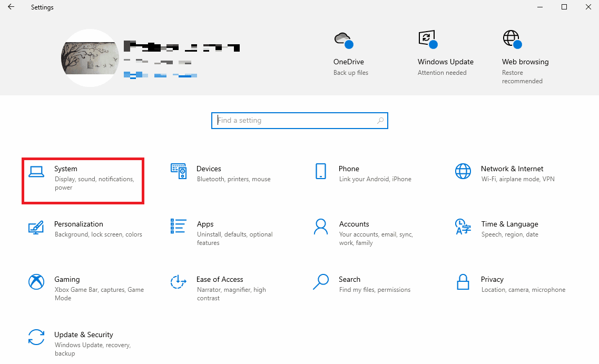This screenshot has height=364, width=599.
Task: Minimize the Settings window
Action: click(540, 7)
